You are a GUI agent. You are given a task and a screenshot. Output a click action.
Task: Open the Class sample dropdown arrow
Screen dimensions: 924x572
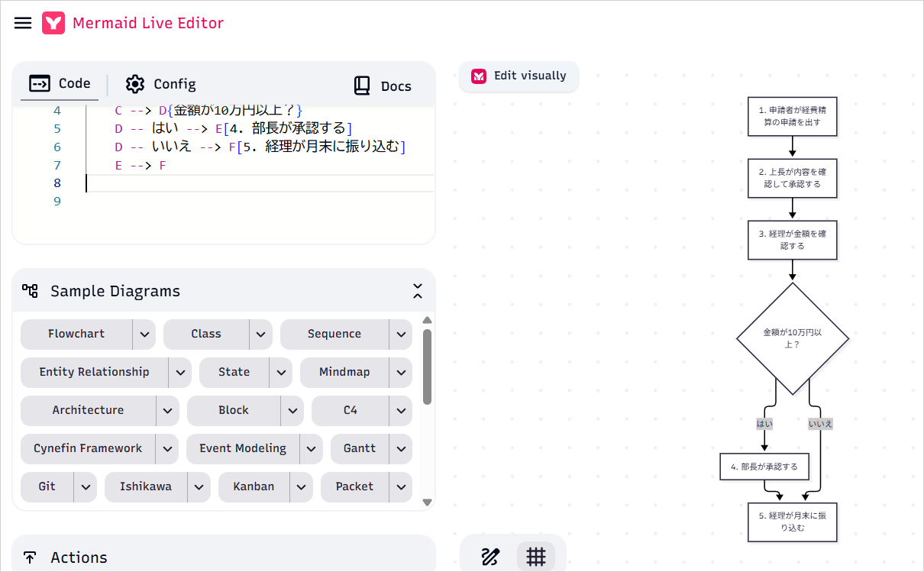(260, 334)
